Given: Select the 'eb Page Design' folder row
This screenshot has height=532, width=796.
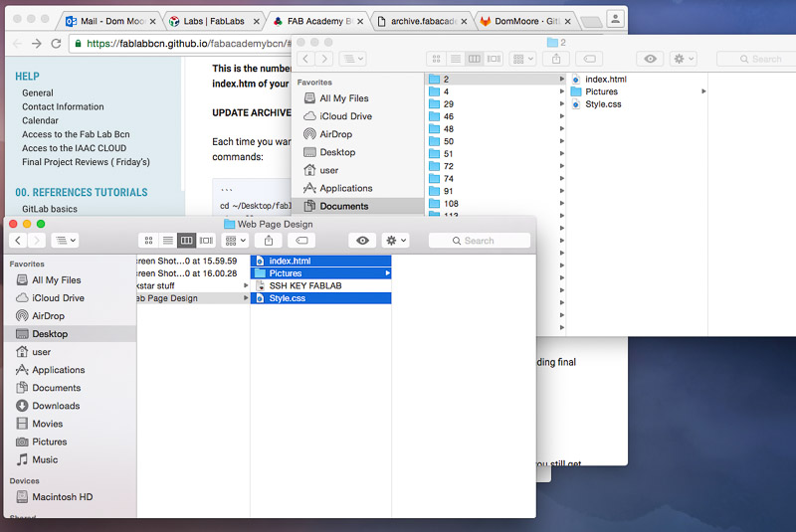Looking at the screenshot, I should 193,298.
